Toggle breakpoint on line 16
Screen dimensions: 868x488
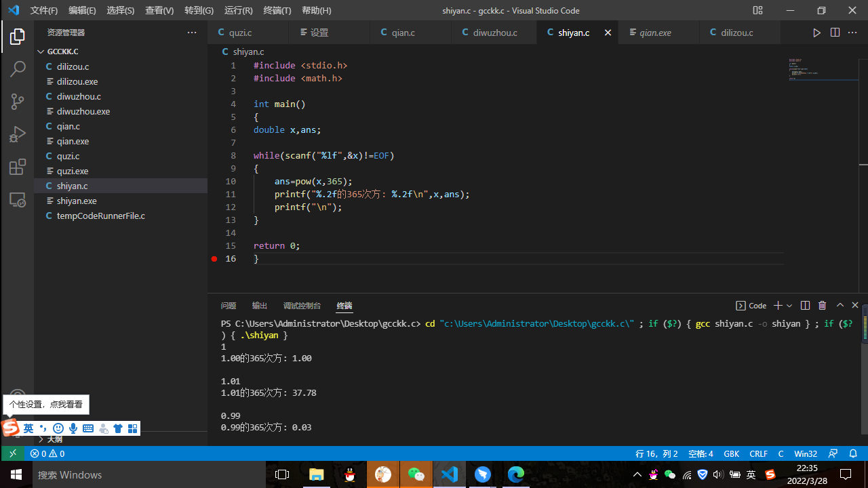(214, 259)
